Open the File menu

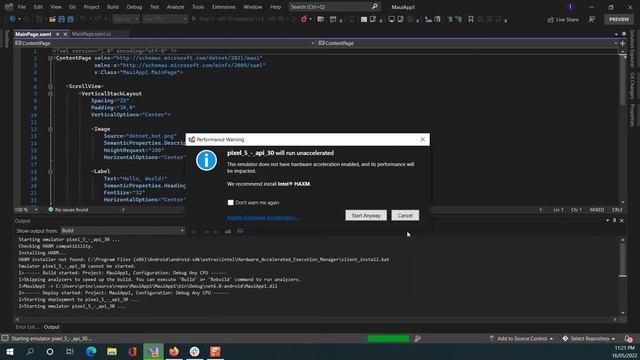(22, 7)
